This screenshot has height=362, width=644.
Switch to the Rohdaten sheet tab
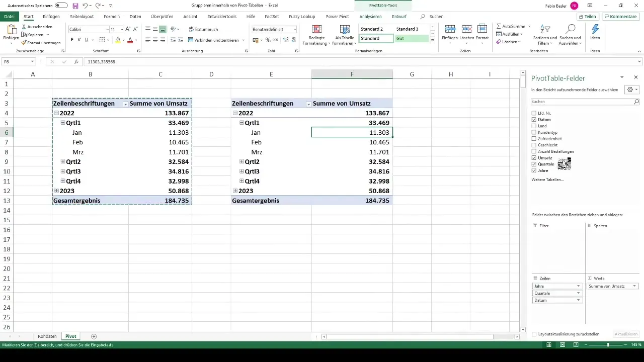tap(47, 336)
